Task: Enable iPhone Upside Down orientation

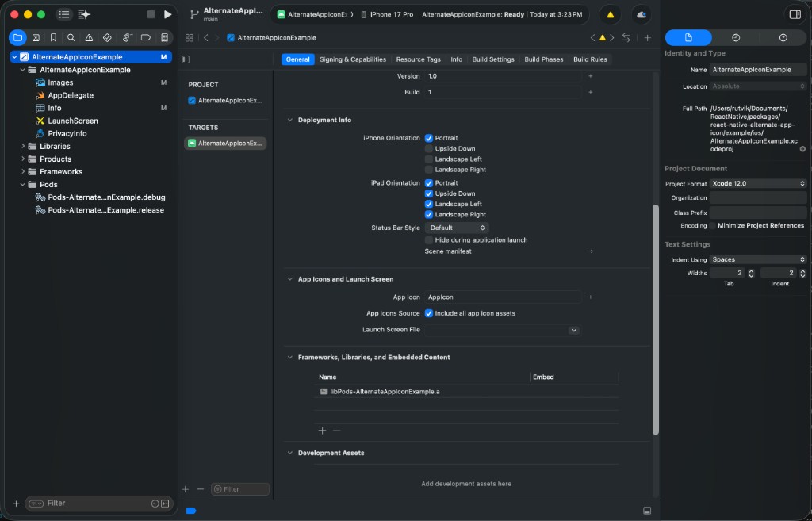Action: (x=429, y=148)
